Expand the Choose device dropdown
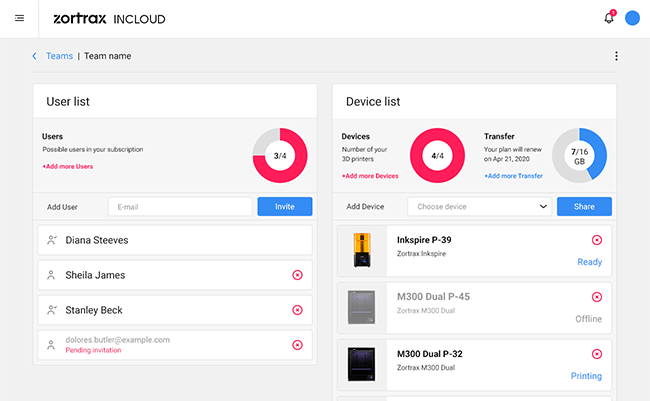This screenshot has height=401, width=650. pyautogui.click(x=480, y=207)
